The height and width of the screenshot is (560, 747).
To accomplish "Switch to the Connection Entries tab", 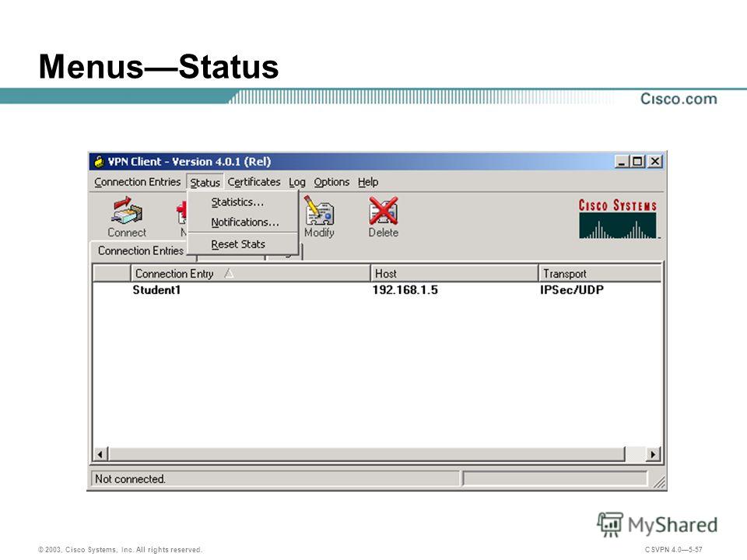I will pos(141,250).
